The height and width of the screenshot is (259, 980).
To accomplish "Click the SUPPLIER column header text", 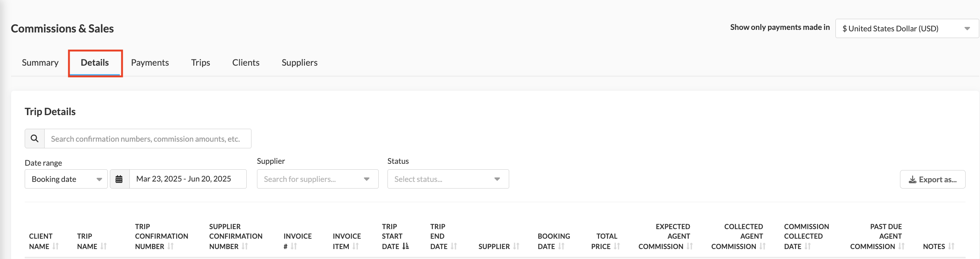I will (x=494, y=246).
